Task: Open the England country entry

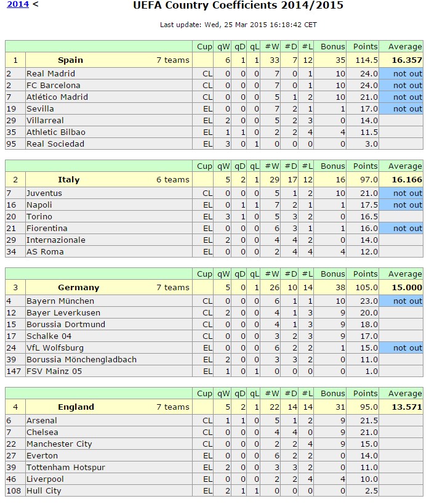Action: click(76, 407)
